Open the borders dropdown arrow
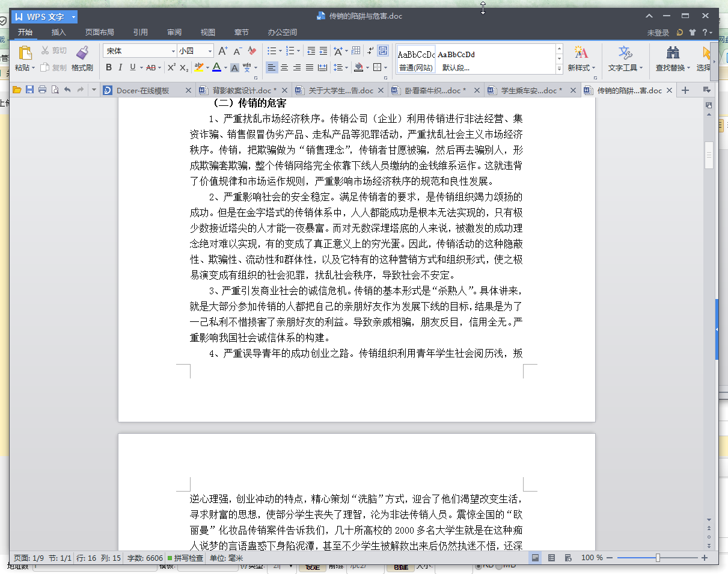 coord(385,67)
